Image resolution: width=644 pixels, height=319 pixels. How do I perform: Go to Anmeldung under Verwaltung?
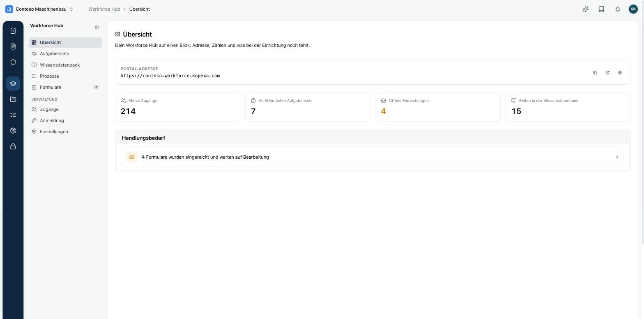pyautogui.click(x=65, y=120)
